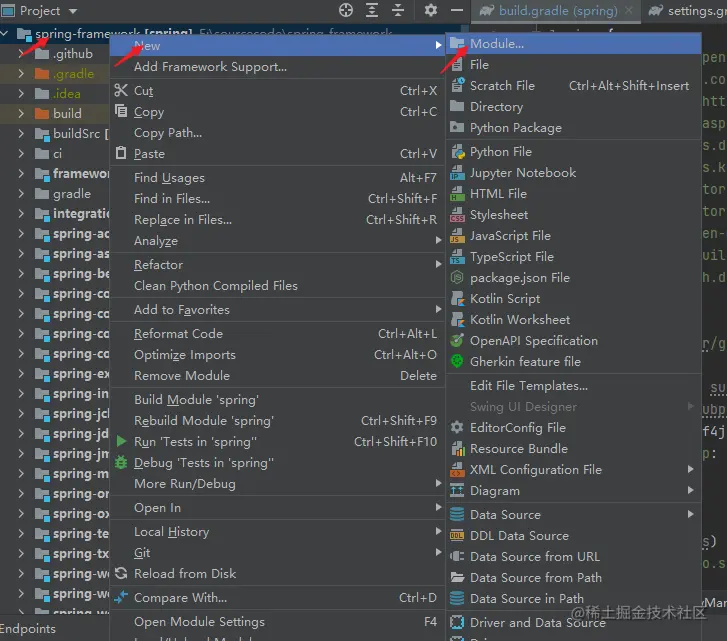
Task: Click the Reload from Disk icon
Action: pyautogui.click(x=121, y=573)
